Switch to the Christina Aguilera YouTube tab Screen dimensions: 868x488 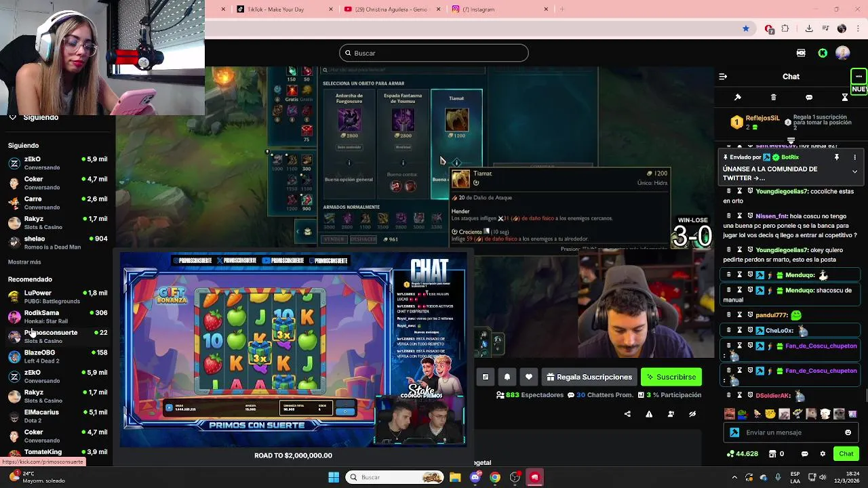pyautogui.click(x=392, y=9)
